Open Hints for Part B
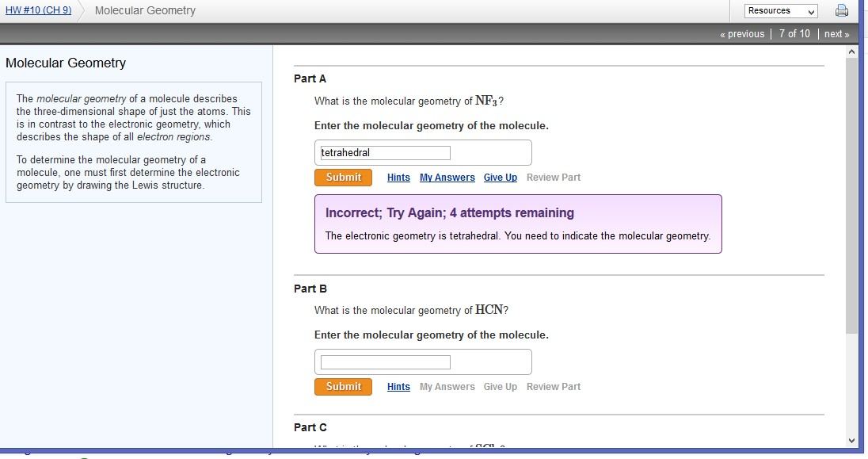 pyautogui.click(x=398, y=387)
